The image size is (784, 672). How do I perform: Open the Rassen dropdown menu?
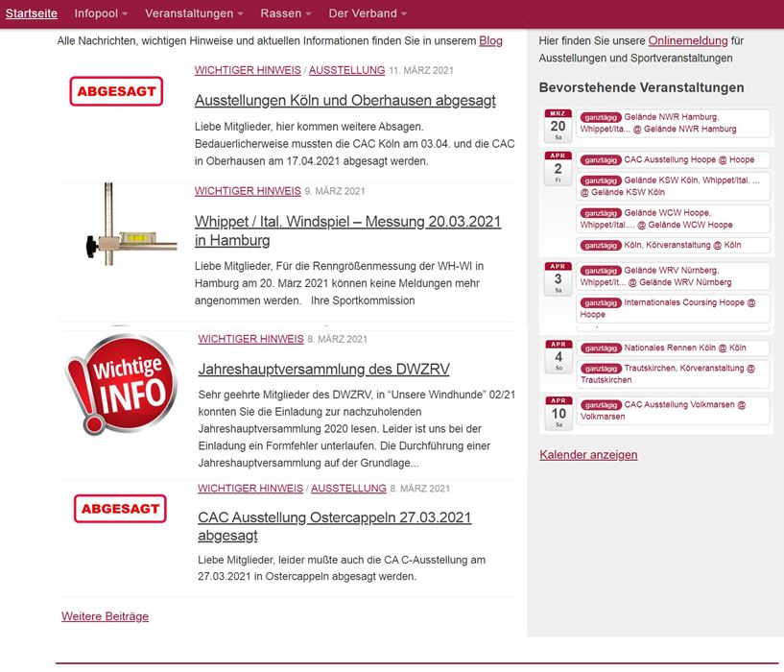(286, 13)
